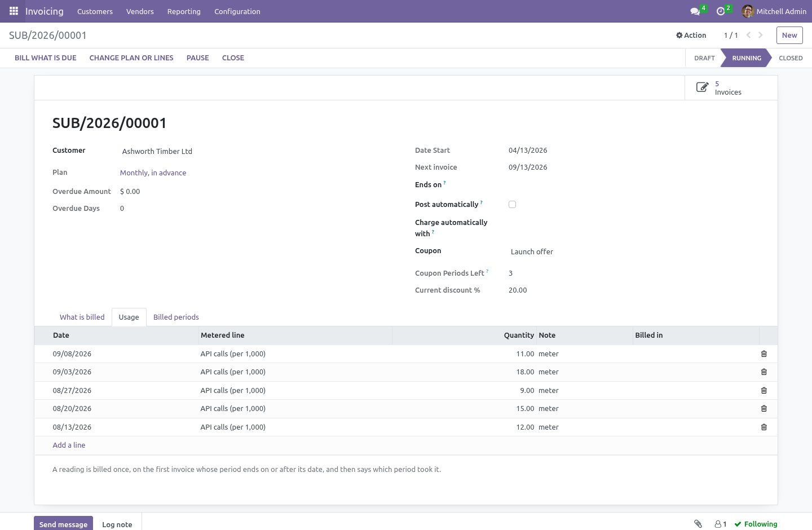The width and height of the screenshot is (812, 530).
Task: Click the Next invoice date field
Action: 528,167
